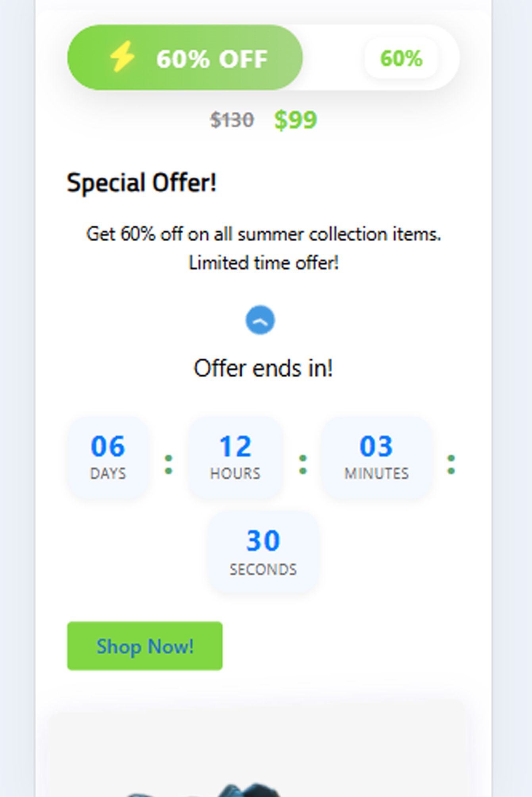
Task: Click the 03 MINUTES countdown box
Action: [376, 457]
